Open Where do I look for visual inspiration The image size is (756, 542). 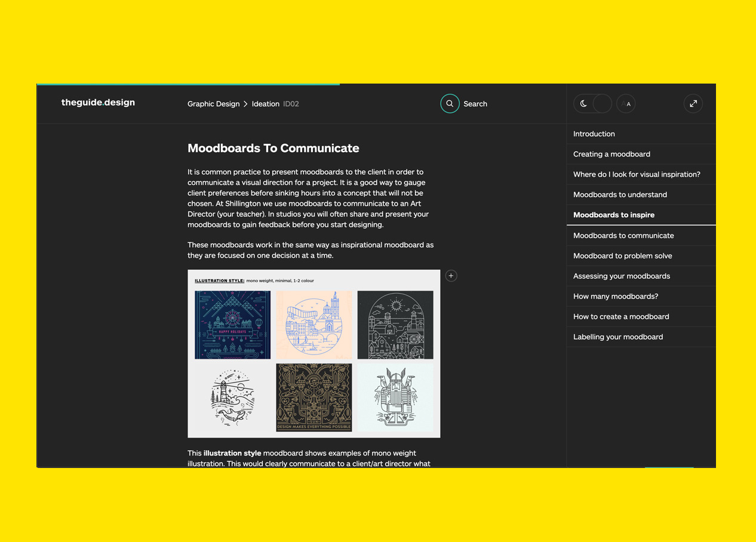click(x=637, y=174)
